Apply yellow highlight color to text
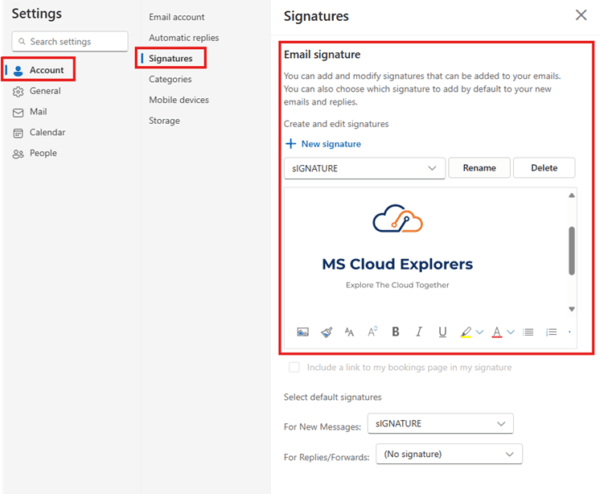The image size is (600, 494). (x=466, y=332)
